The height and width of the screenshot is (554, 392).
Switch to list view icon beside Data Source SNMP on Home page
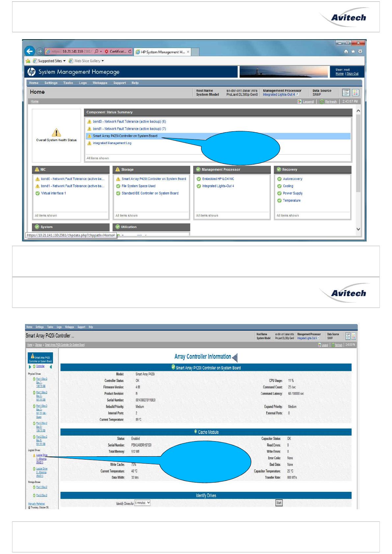(x=346, y=92)
